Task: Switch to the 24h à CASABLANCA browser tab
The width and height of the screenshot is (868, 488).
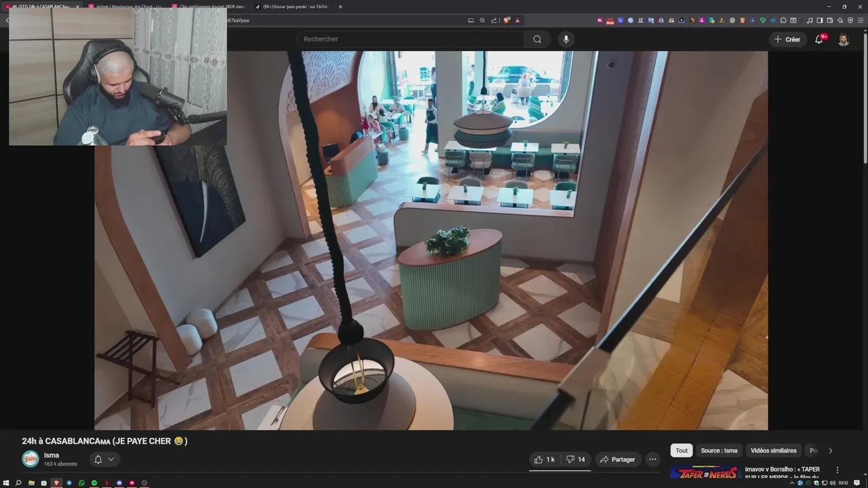Action: pos(44,7)
